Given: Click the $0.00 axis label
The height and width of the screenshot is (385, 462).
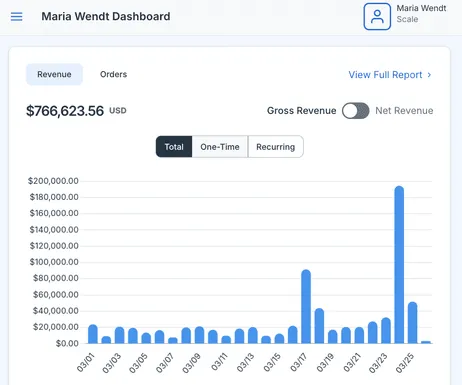Looking at the screenshot, I should pyautogui.click(x=67, y=343).
